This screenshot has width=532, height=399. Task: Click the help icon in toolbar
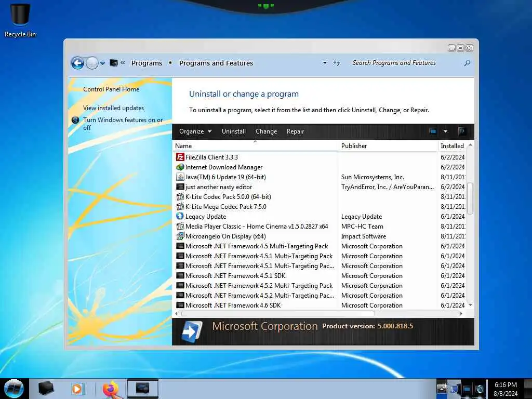tap(461, 131)
